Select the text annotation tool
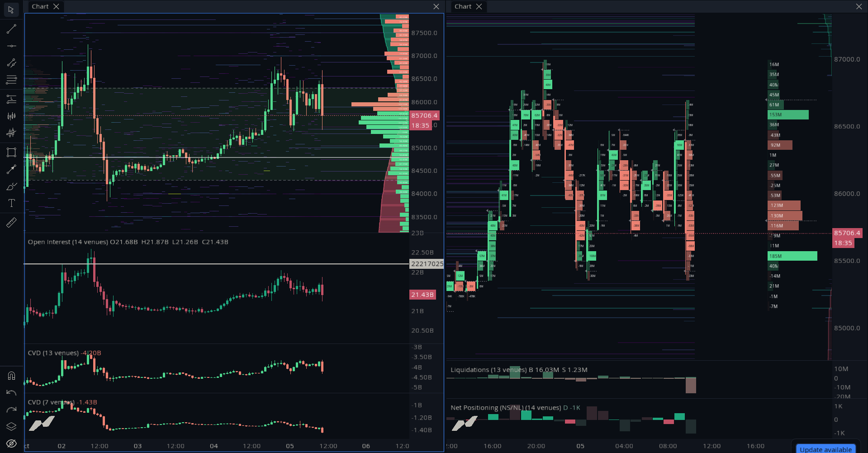The height and width of the screenshot is (453, 868). [x=11, y=203]
